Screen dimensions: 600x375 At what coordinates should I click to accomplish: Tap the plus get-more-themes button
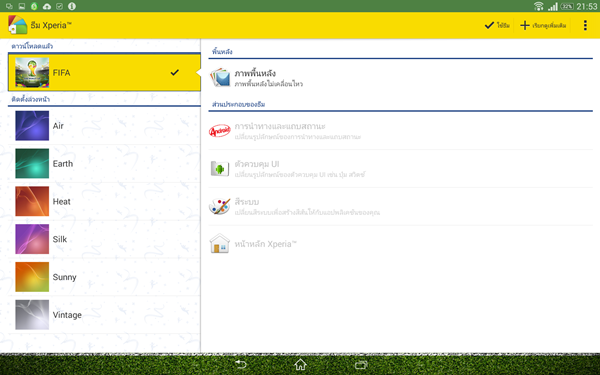(x=543, y=25)
